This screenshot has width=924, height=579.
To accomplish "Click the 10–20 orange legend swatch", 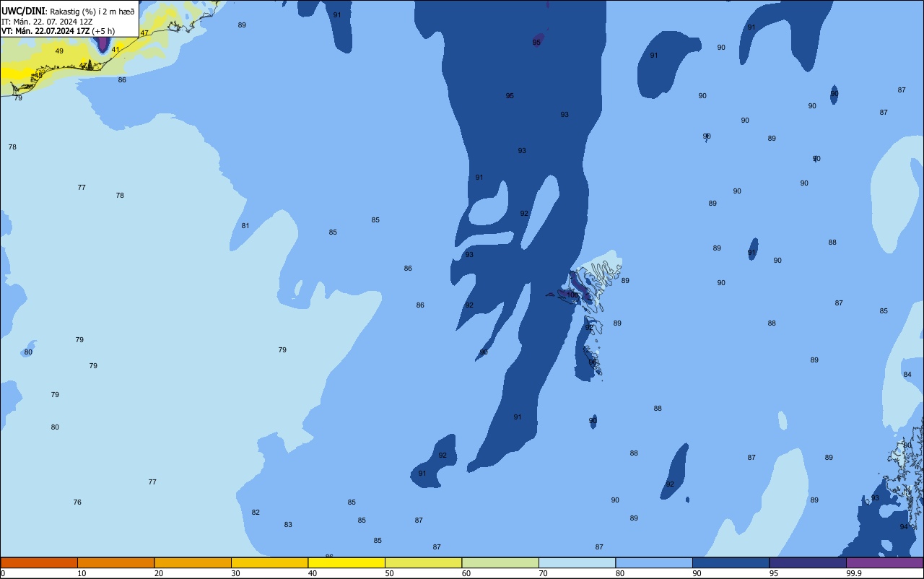I will (x=115, y=562).
